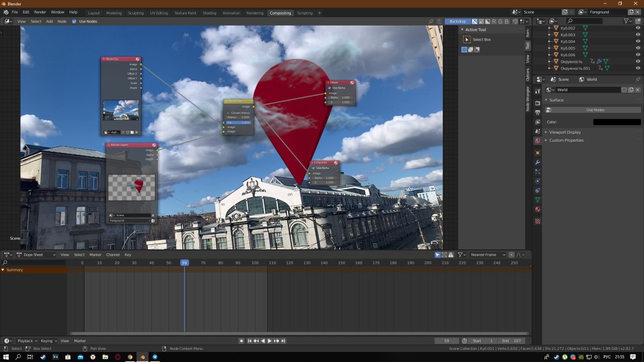Toggle the Use Nodes checkbox
Viewport: 644px width, 362px height.
pyautogui.click(x=74, y=21)
